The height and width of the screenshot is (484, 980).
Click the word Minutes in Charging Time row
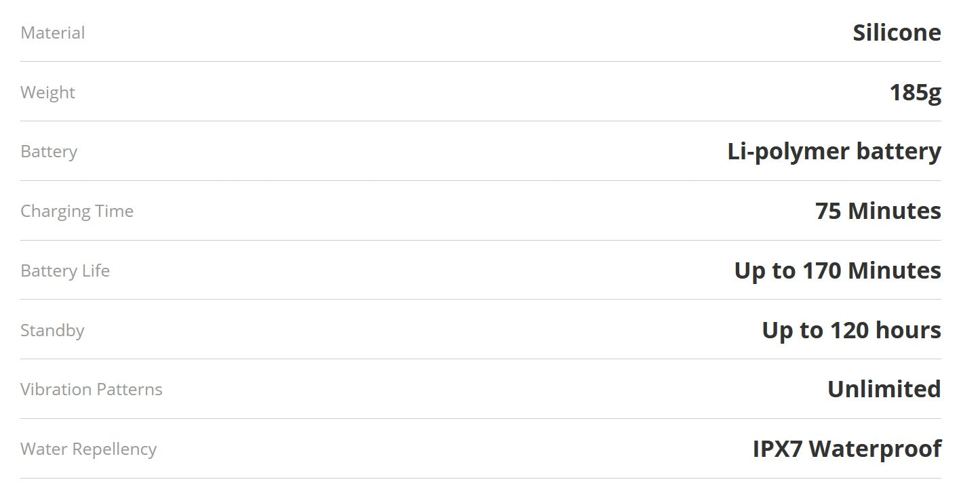pyautogui.click(x=895, y=211)
